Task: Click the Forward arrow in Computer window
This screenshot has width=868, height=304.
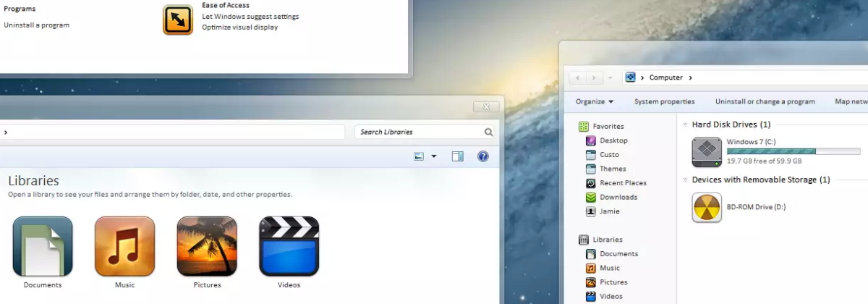Action: [594, 77]
